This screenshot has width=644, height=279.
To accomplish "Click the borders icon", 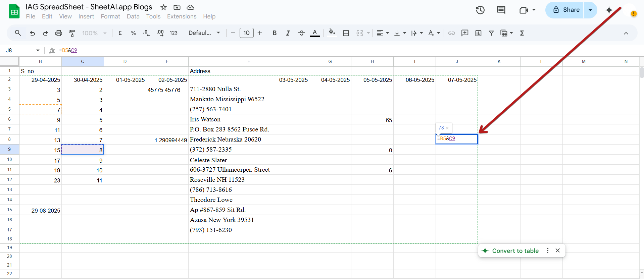I will (x=346, y=33).
